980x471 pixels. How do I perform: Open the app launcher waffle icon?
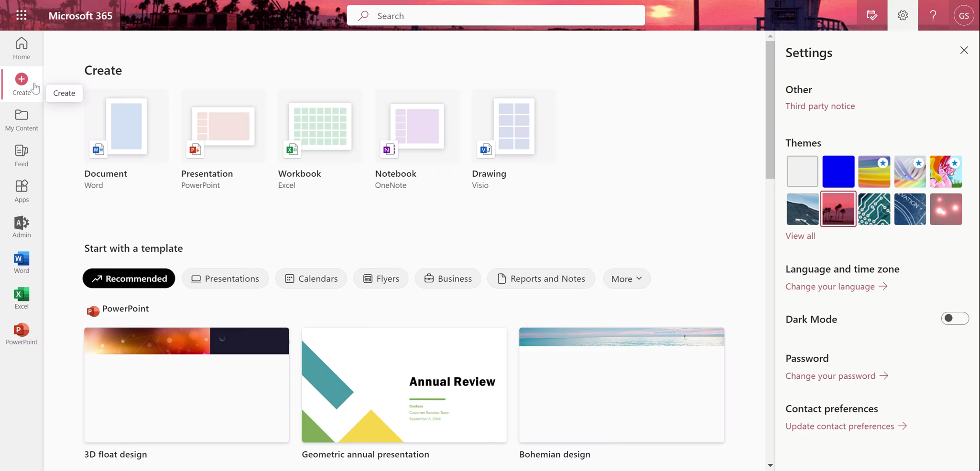21,15
